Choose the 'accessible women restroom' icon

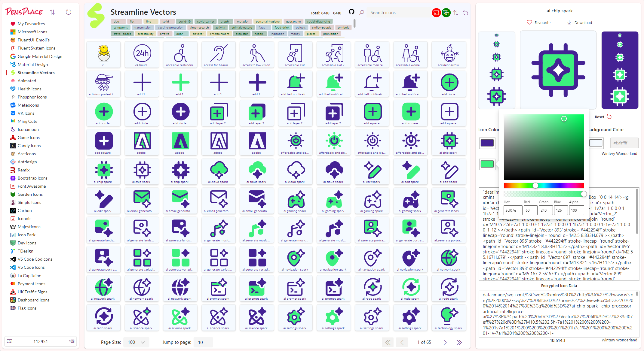[411, 55]
